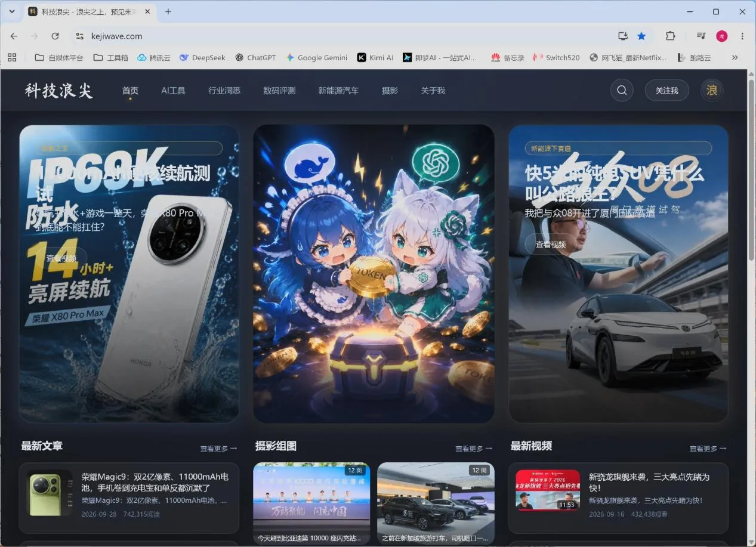Go back to previous page
756x547 pixels.
tap(14, 36)
